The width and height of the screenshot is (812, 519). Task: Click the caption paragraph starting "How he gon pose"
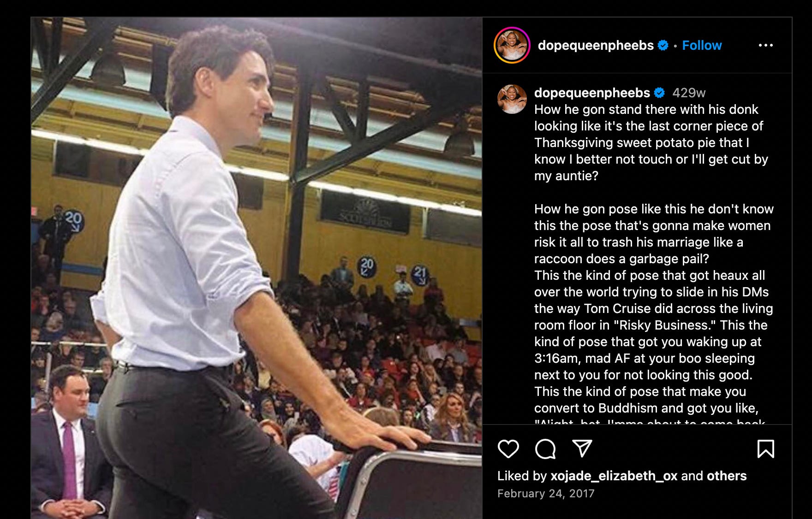click(x=654, y=234)
